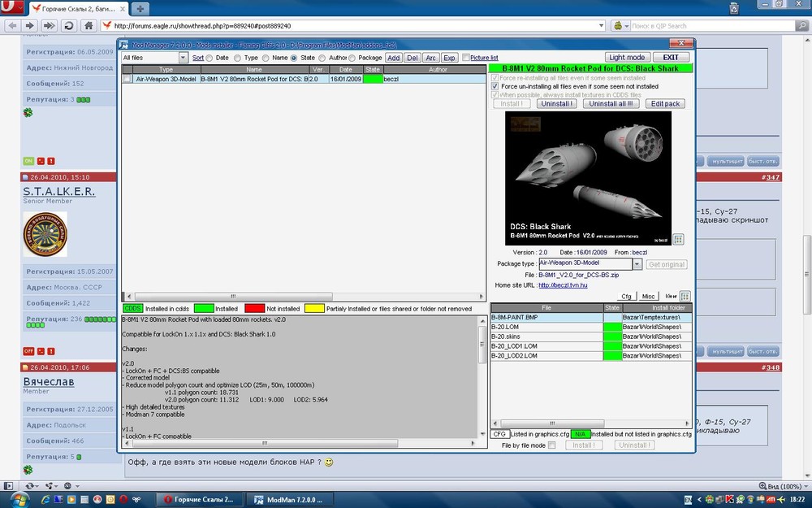812x508 pixels.
Task: Sort mod list by Type column header
Action: pyautogui.click(x=166, y=69)
